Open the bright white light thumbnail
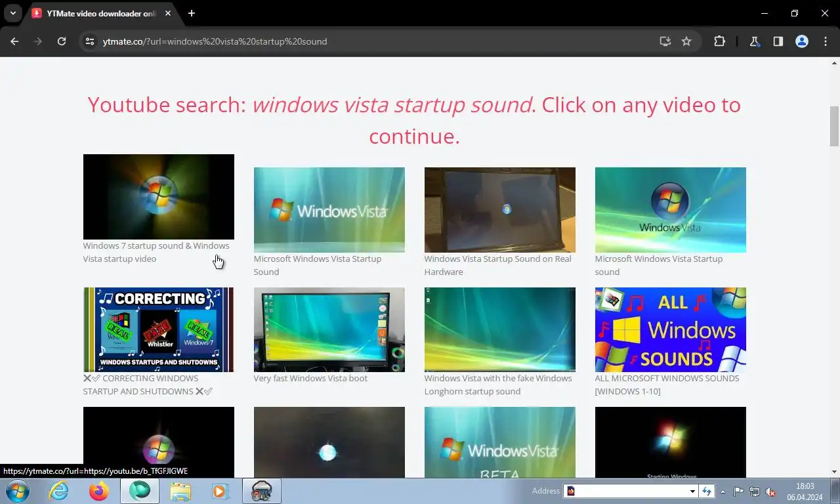This screenshot has height=504, width=840. point(329,442)
